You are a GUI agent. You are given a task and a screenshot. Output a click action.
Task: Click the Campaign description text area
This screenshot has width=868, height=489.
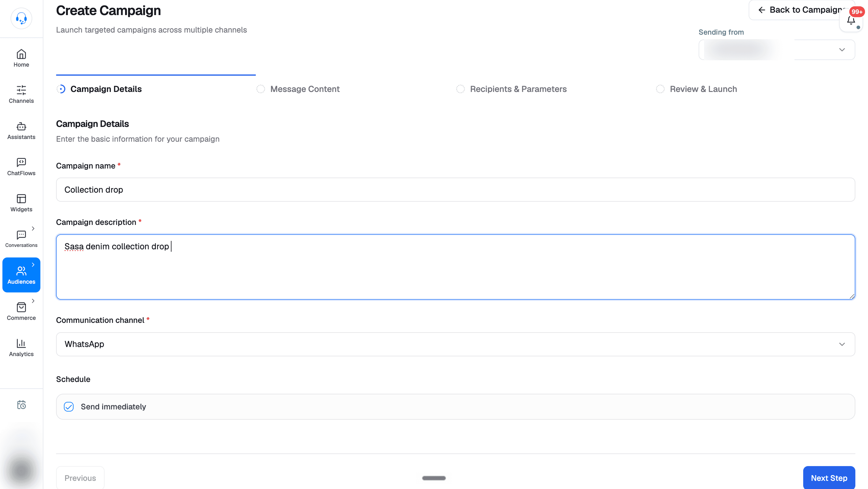[x=455, y=267]
